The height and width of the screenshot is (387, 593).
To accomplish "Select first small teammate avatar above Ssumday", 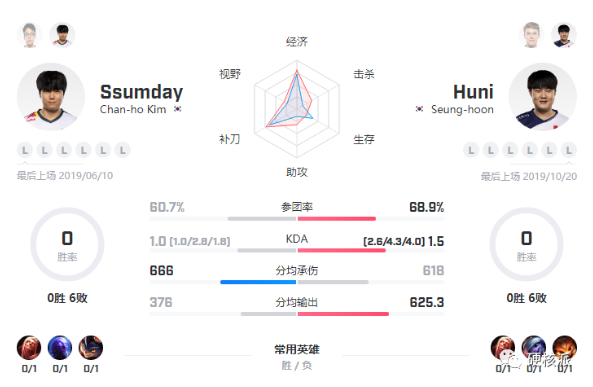I will tap(29, 35).
